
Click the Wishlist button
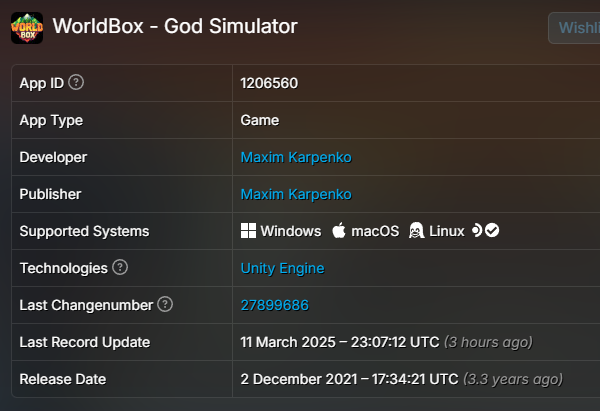click(574, 28)
